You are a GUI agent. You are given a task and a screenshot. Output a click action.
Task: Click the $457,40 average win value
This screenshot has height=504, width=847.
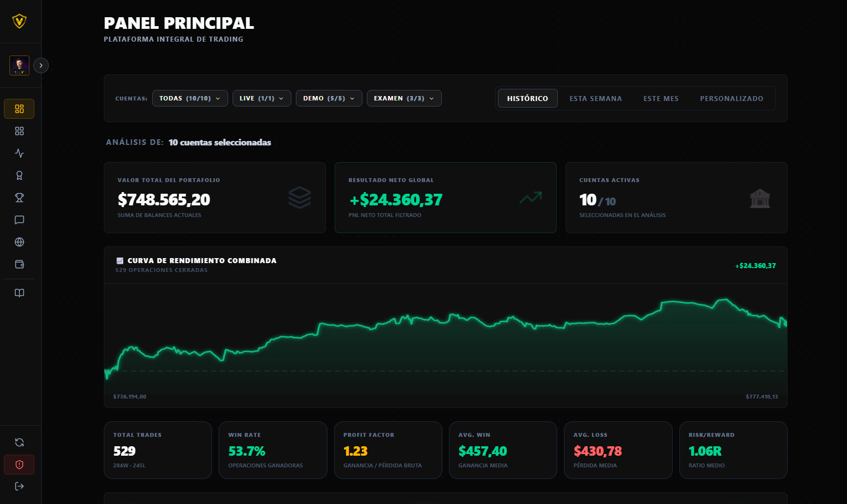[x=483, y=451]
